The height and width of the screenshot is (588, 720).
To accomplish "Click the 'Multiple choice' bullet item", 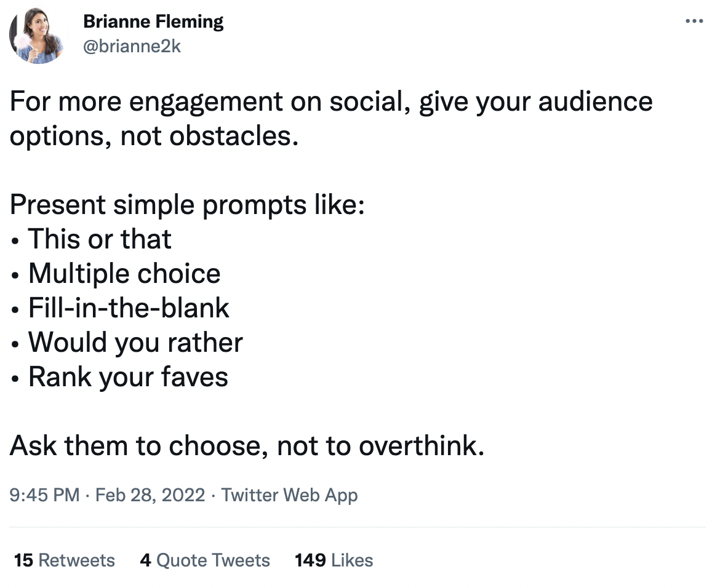I will [124, 274].
